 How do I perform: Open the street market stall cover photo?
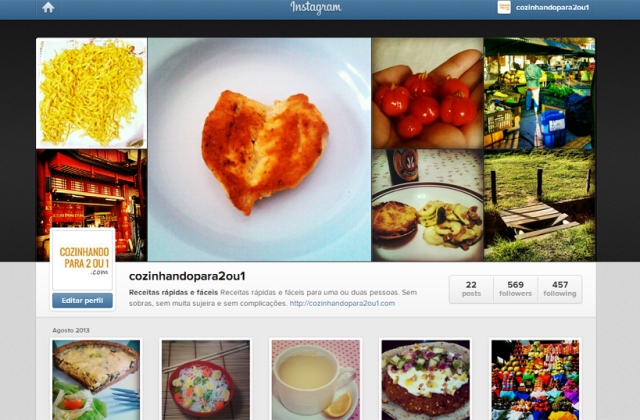(x=540, y=93)
